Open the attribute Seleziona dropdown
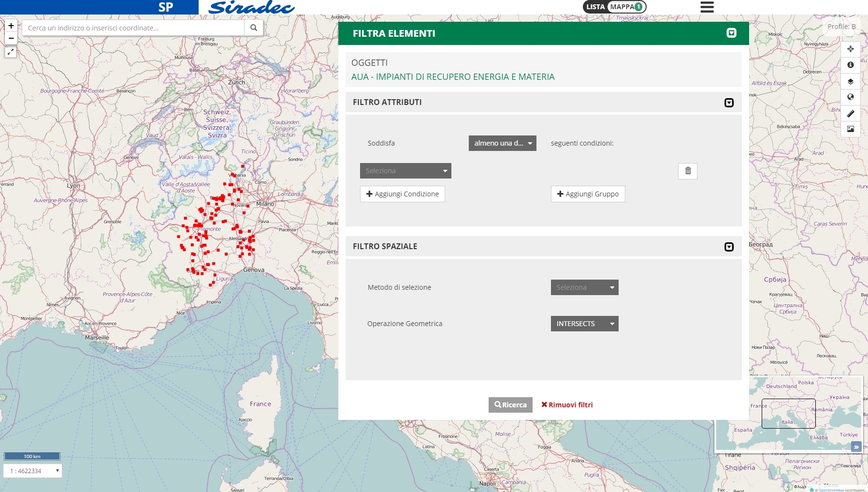The height and width of the screenshot is (492, 868). click(405, 171)
